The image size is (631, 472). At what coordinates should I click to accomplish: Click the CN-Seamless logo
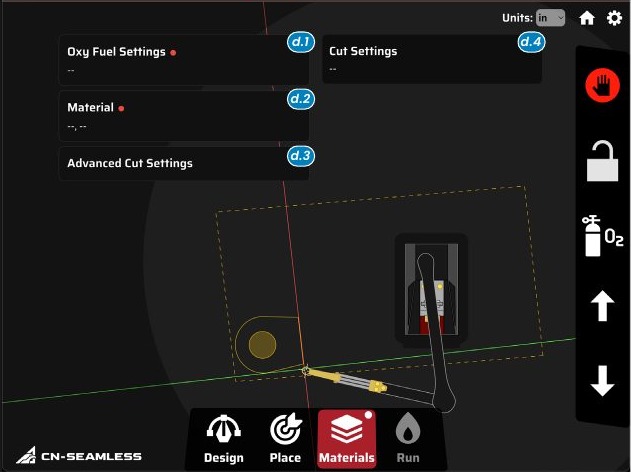pyautogui.click(x=79, y=456)
